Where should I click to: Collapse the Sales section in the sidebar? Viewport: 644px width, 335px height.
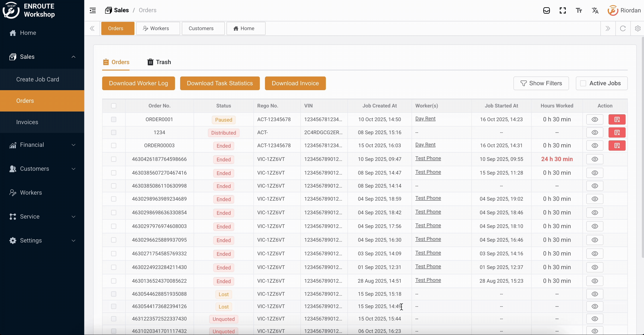73,56
